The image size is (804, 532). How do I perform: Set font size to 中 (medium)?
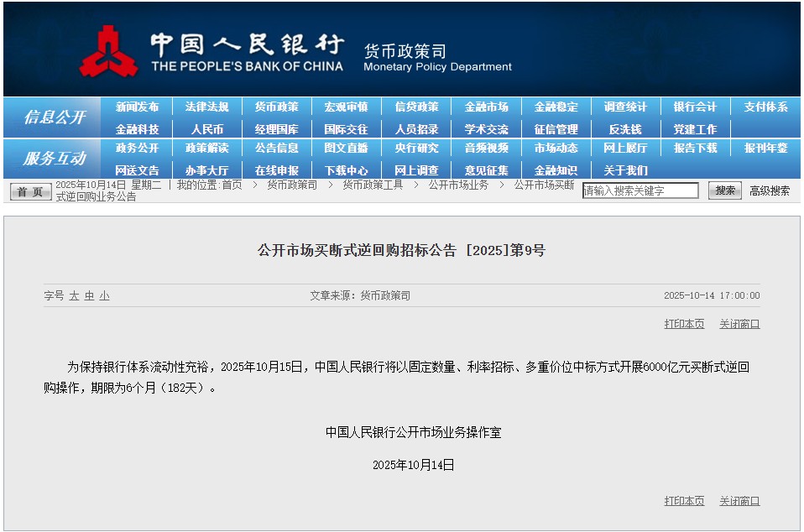point(89,296)
